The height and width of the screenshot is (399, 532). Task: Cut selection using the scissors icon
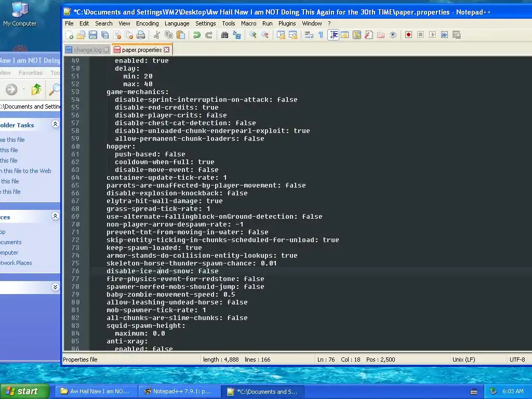156,35
